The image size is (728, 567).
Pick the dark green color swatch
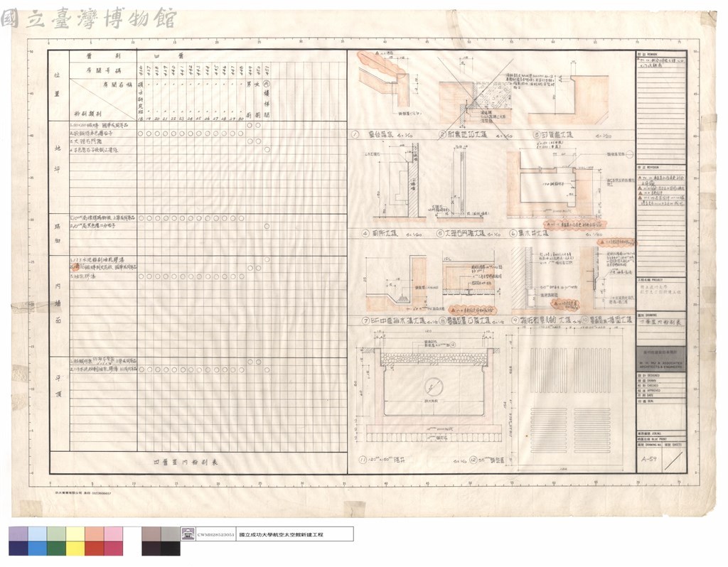[56, 549]
